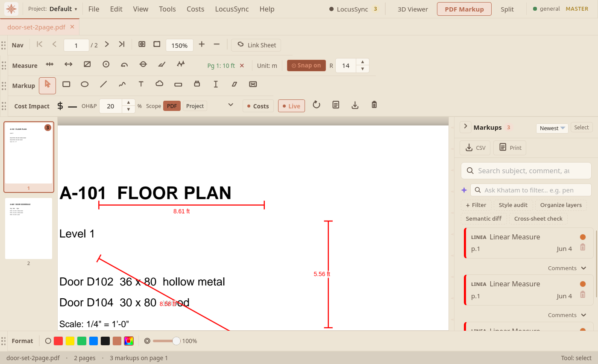
Task: Activate the select arrow markup tool
Action: pyautogui.click(x=47, y=85)
